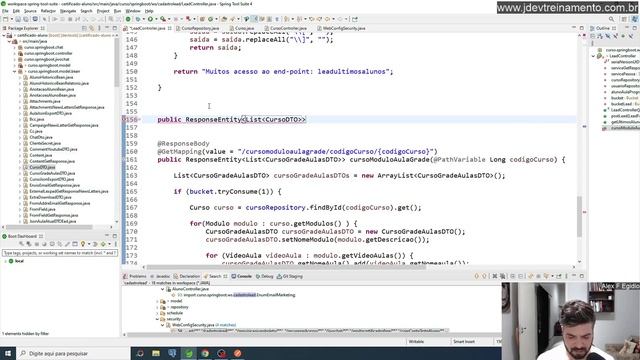Open the Problems tab in bottom panel
This screenshot has height=360, width=640.
pyautogui.click(x=135, y=276)
